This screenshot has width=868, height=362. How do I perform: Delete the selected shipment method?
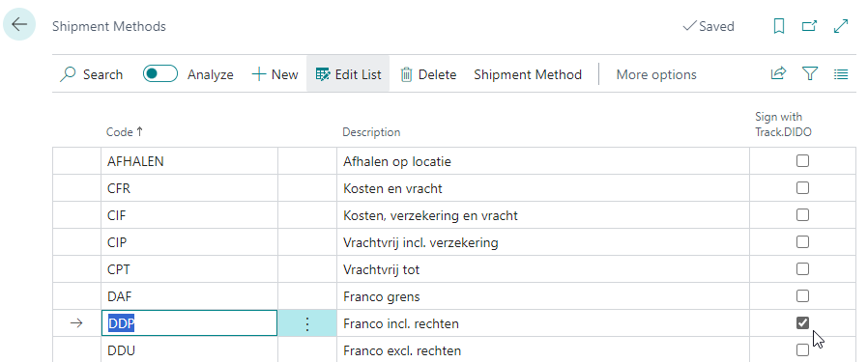pos(428,74)
